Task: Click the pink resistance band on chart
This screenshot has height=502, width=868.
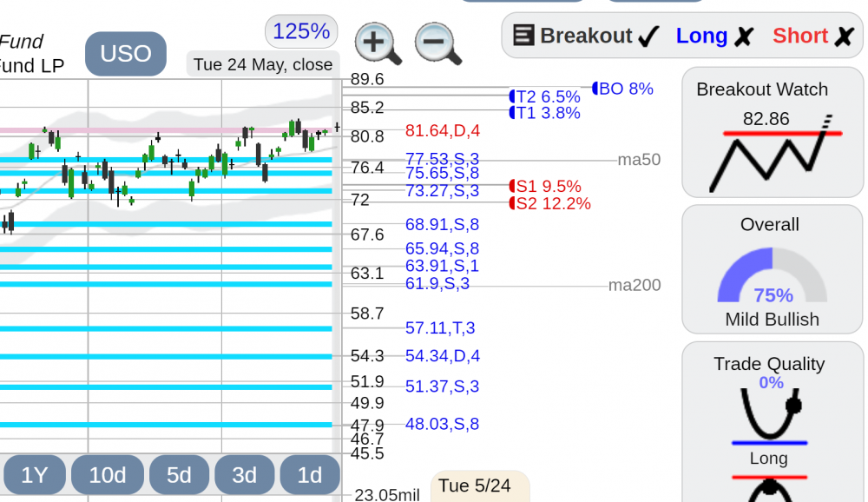Action: [166, 131]
